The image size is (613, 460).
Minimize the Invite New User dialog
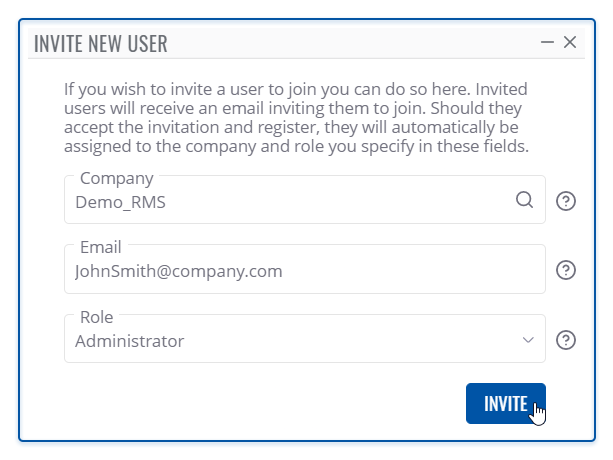(547, 42)
